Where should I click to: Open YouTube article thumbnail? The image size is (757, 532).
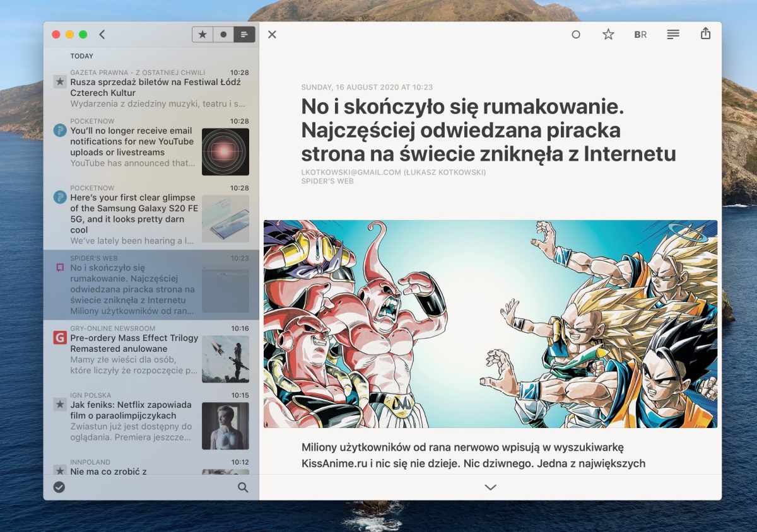click(x=225, y=152)
